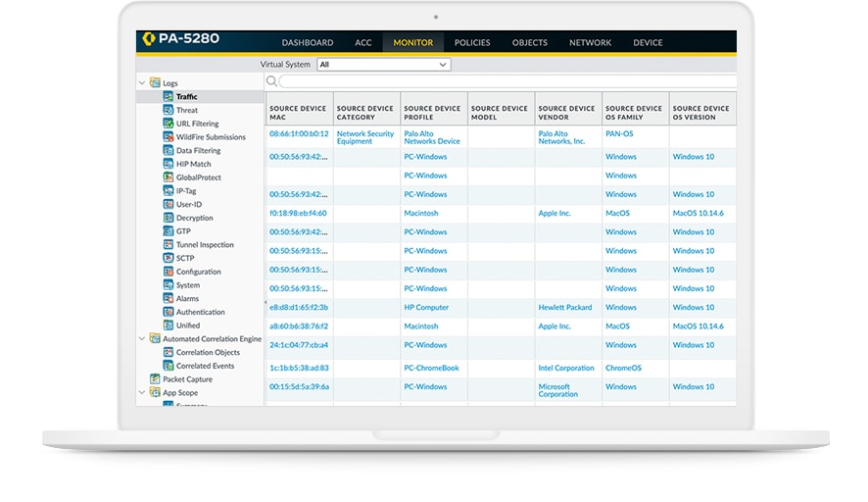Click the Network Security Equipment category link
Viewport: 868px width, 502px height.
click(x=365, y=137)
